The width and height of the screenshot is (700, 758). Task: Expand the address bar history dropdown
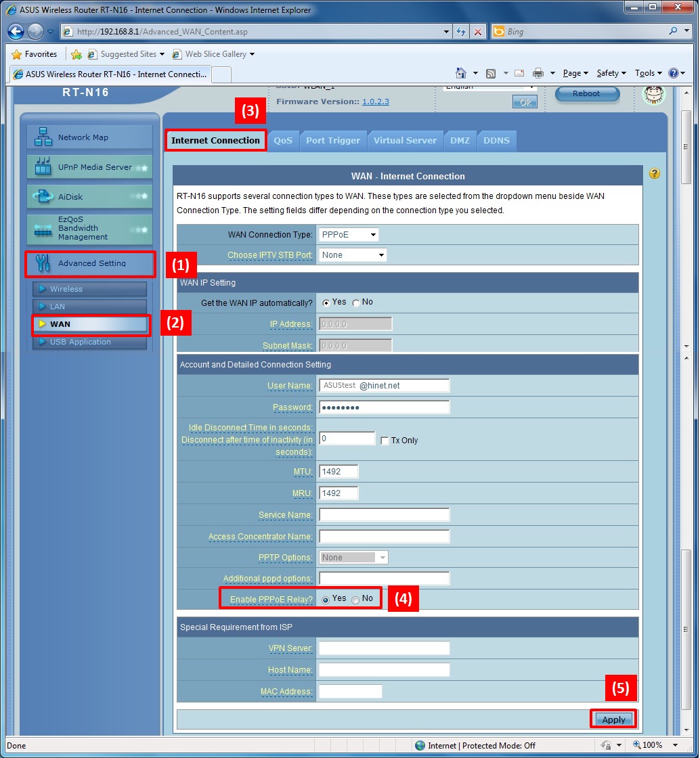pos(446,31)
